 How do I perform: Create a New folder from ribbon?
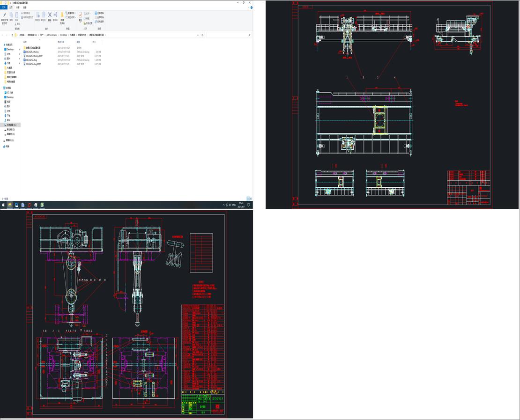pyautogui.click(x=62, y=18)
